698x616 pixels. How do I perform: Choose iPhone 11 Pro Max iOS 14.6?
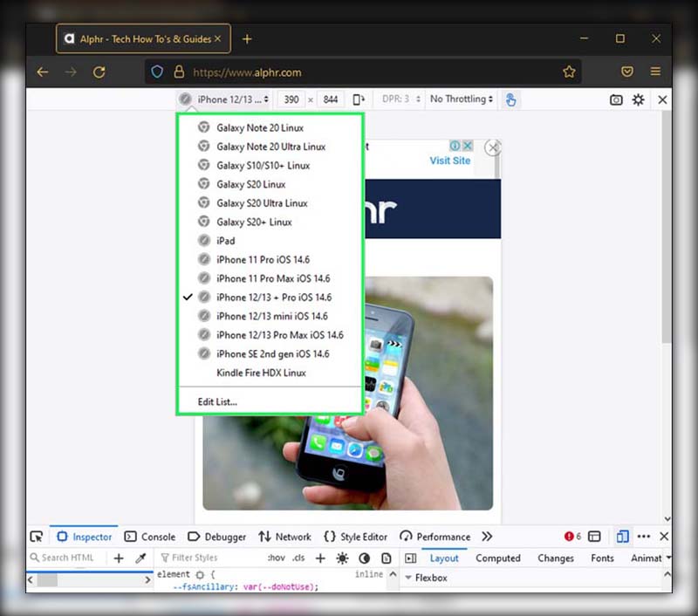[270, 278]
